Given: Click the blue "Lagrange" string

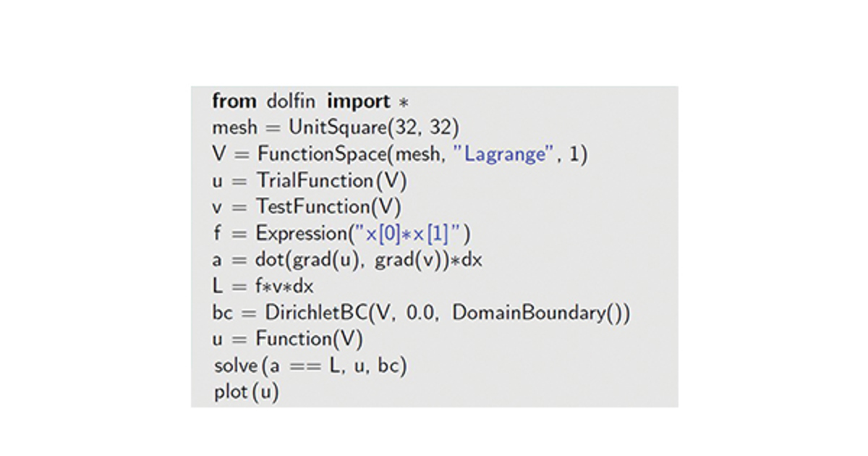Looking at the screenshot, I should (505, 154).
